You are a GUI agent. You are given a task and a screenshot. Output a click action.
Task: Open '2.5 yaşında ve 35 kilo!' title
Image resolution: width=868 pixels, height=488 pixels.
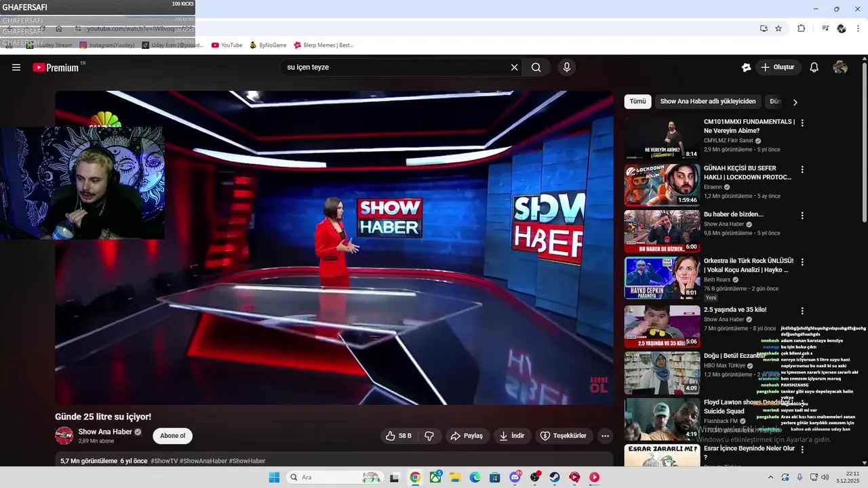pyautogui.click(x=735, y=310)
